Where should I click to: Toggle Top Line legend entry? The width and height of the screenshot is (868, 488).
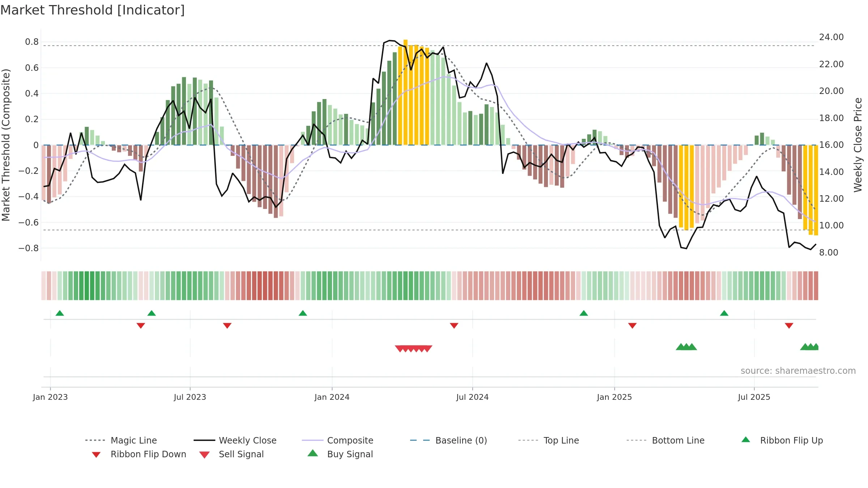548,440
